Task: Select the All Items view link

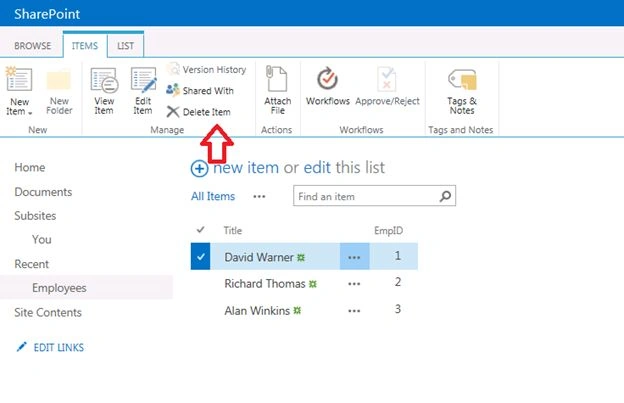Action: coord(213,196)
